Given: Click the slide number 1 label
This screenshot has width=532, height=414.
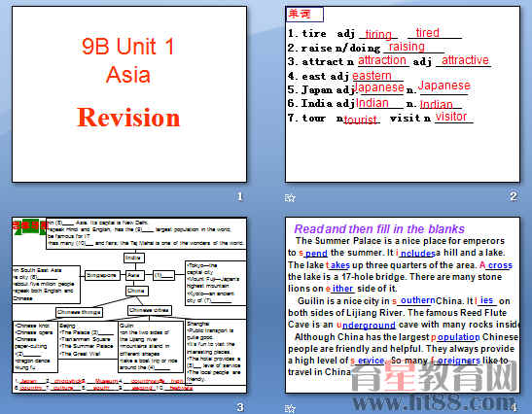Looking at the screenshot, I should (240, 196).
